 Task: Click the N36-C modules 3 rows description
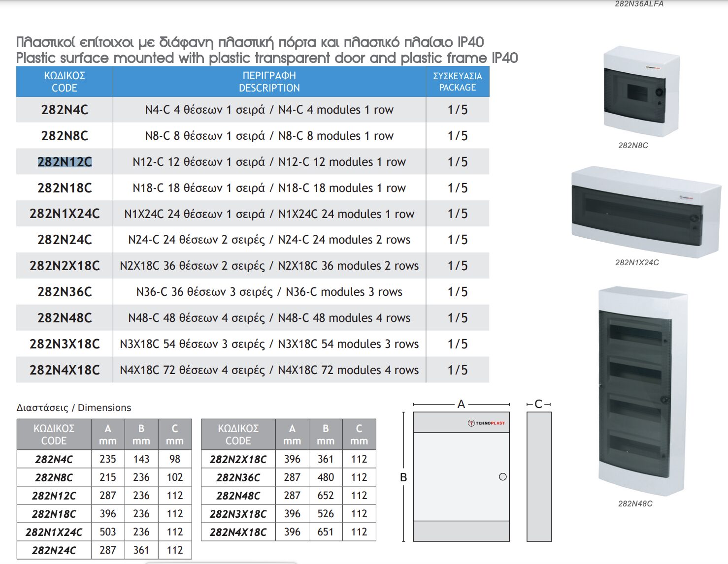tap(269, 292)
